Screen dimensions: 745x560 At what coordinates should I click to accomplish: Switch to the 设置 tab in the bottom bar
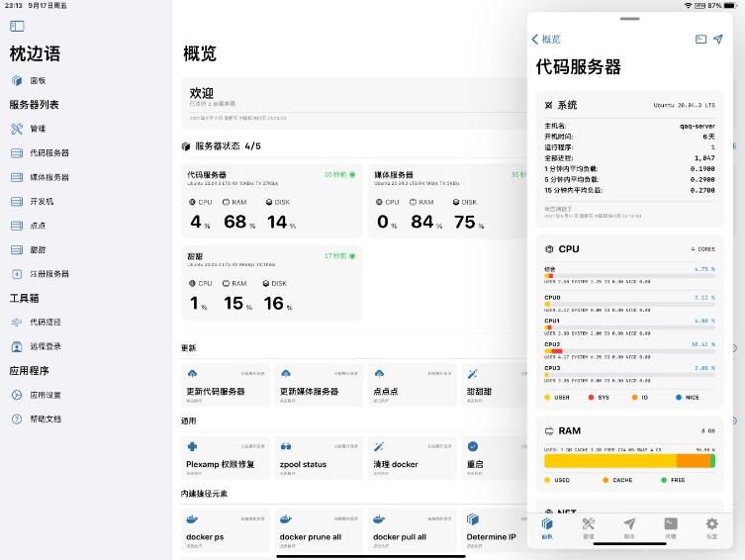click(x=711, y=526)
